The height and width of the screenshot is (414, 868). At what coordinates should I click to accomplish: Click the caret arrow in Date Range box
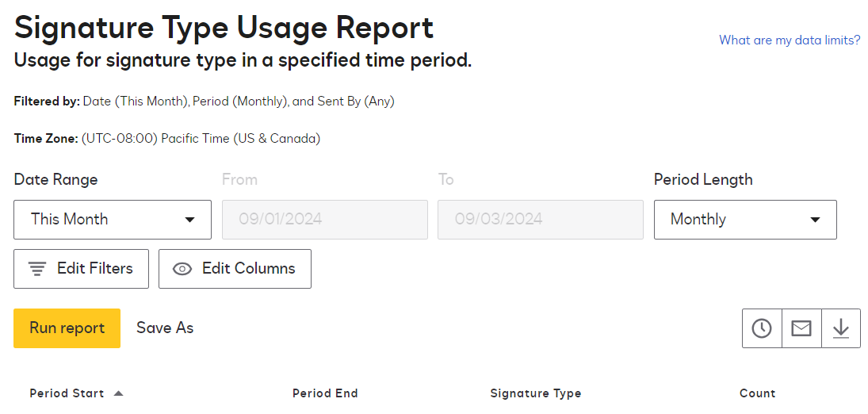pyautogui.click(x=189, y=220)
